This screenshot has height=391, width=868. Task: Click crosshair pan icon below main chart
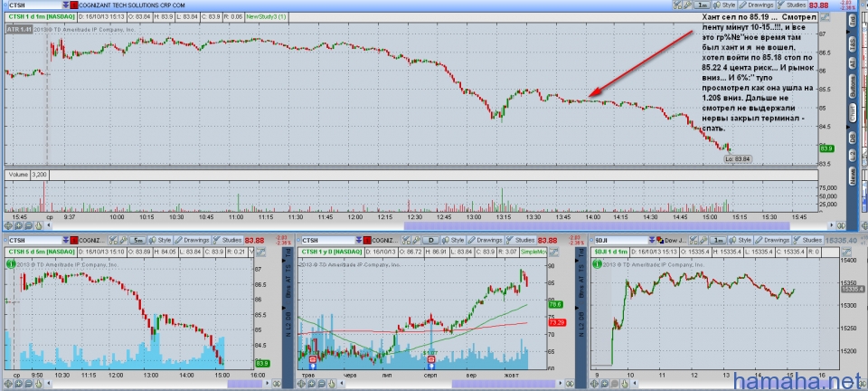9,226
